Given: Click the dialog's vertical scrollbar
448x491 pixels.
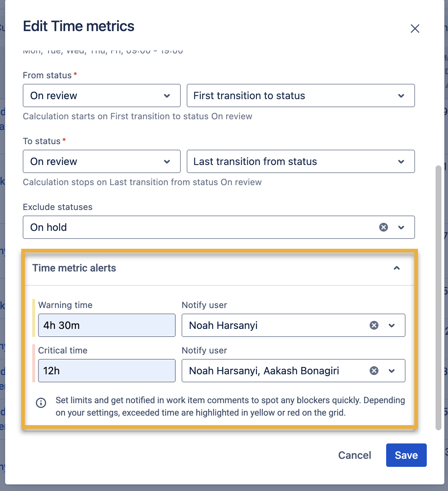Looking at the screenshot, I should point(438,298).
